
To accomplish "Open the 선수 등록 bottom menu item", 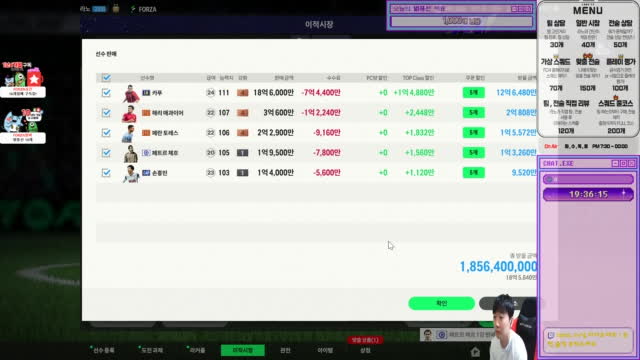I will [103, 350].
